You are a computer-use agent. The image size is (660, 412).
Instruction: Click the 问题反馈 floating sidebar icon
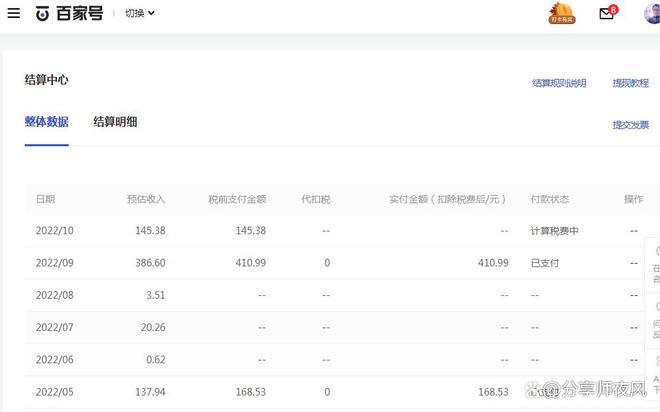pos(656,316)
